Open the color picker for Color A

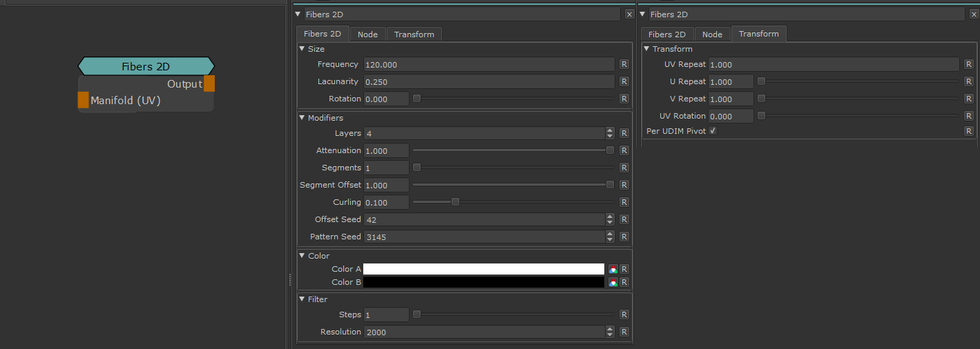(613, 269)
